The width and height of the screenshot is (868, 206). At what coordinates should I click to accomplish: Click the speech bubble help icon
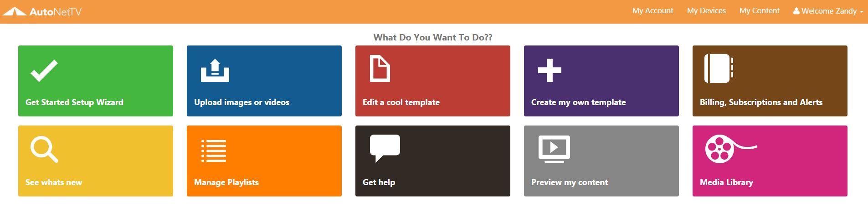point(385,148)
